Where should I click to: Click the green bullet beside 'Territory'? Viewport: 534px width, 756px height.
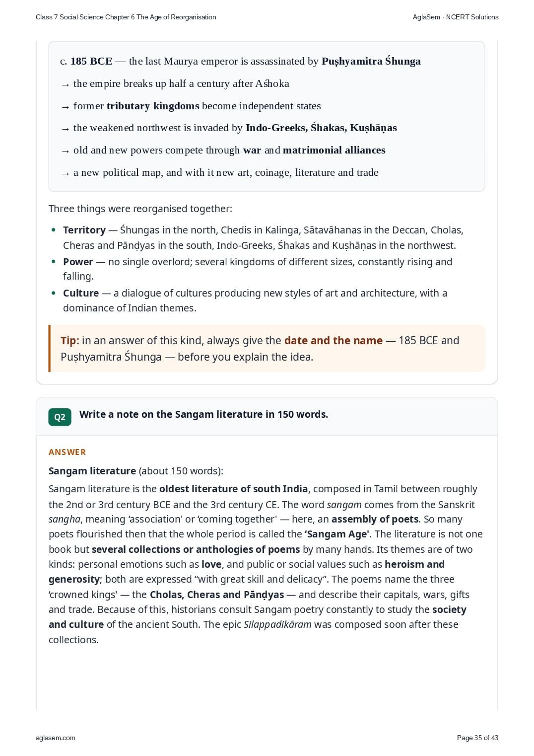tap(54, 230)
